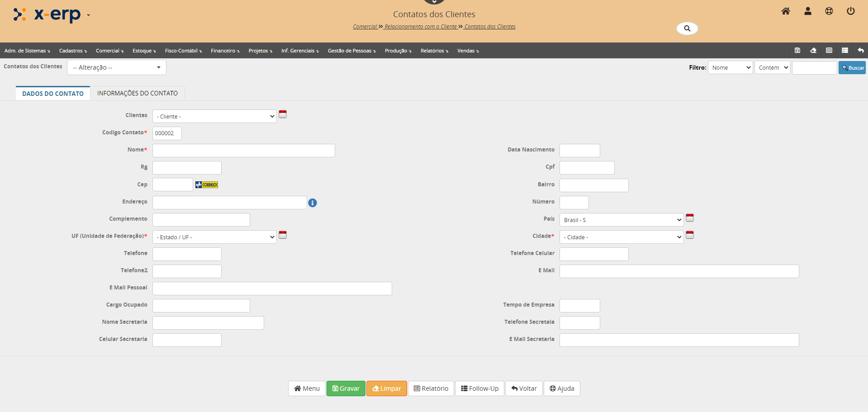Click the home icon in header

(786, 11)
